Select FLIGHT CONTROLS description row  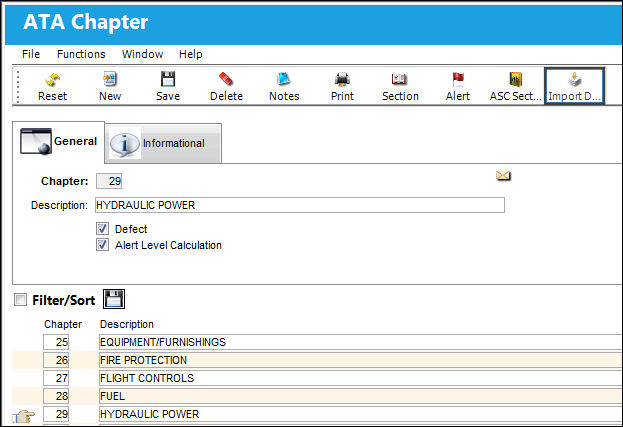(x=361, y=378)
